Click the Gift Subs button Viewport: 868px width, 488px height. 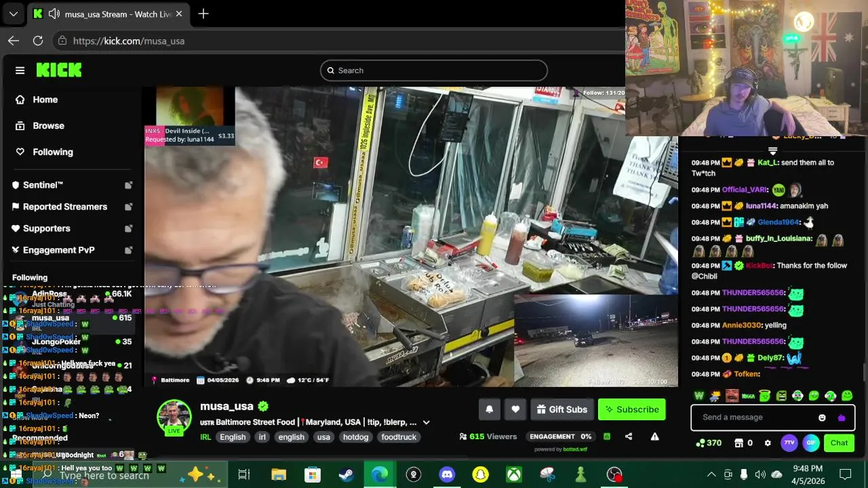pyautogui.click(x=561, y=409)
